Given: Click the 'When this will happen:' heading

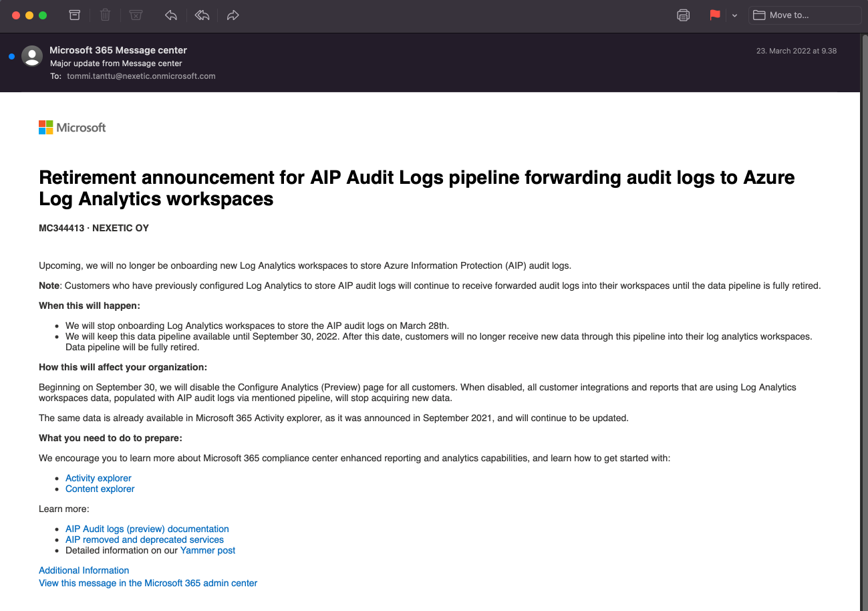Looking at the screenshot, I should point(90,305).
